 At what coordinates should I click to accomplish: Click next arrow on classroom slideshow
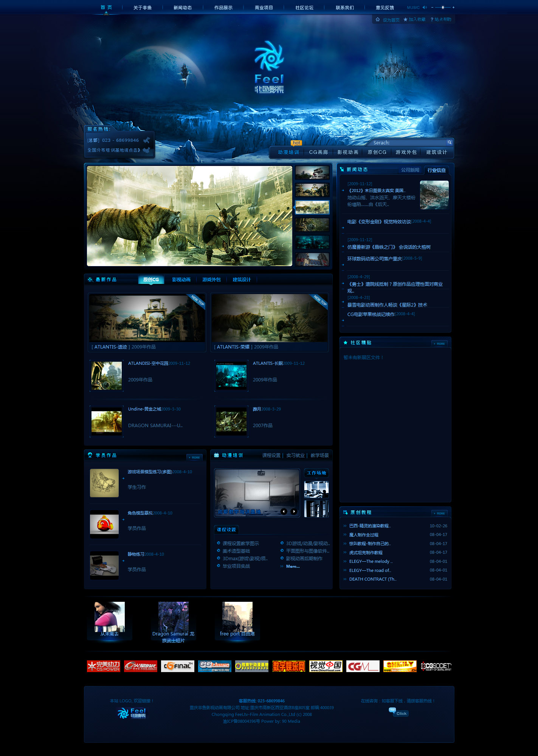tap(293, 511)
